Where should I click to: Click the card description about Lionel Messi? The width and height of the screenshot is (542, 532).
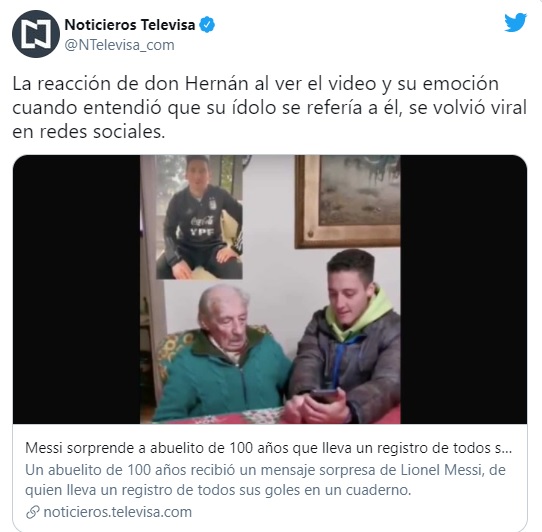pos(265,480)
